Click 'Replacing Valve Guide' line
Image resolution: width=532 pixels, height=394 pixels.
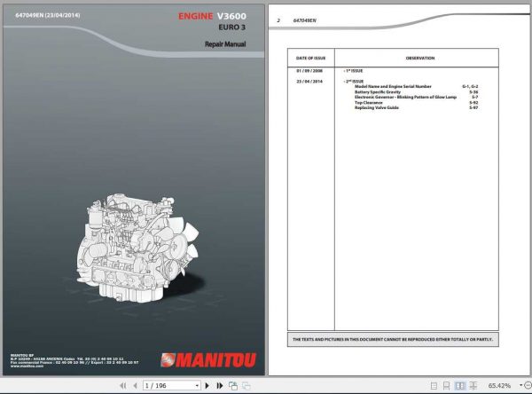click(377, 107)
